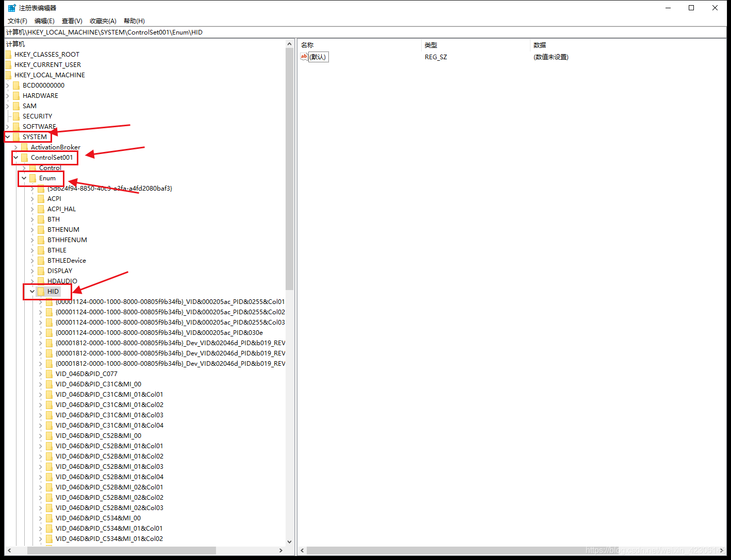Viewport: 731px width, 560px height.
Task: Open the 查看(V) menu
Action: (x=72, y=21)
